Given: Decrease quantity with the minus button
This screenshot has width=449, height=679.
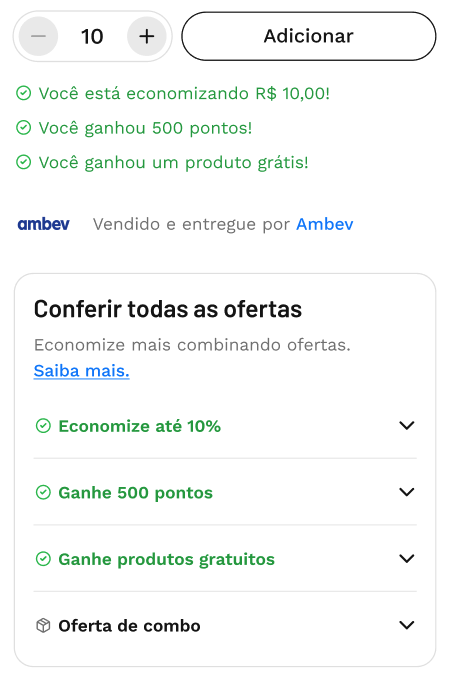Looking at the screenshot, I should pyautogui.click(x=38, y=36).
